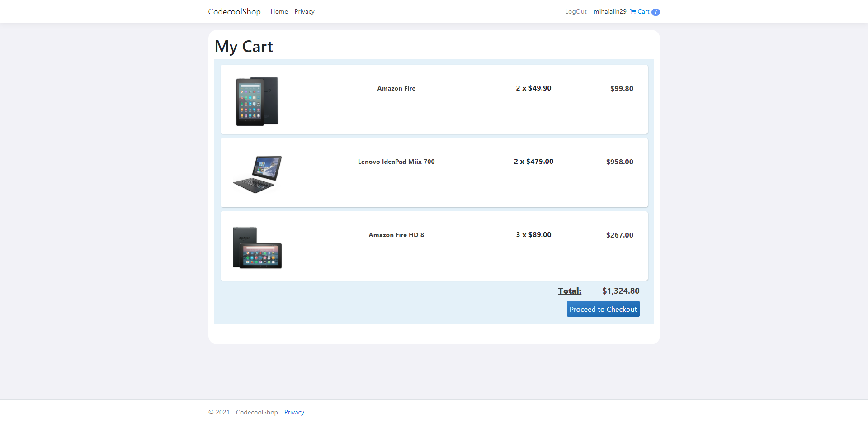Select the Lenovo IdeaPad Miix 700 name
This screenshot has width=868, height=424.
tap(396, 162)
